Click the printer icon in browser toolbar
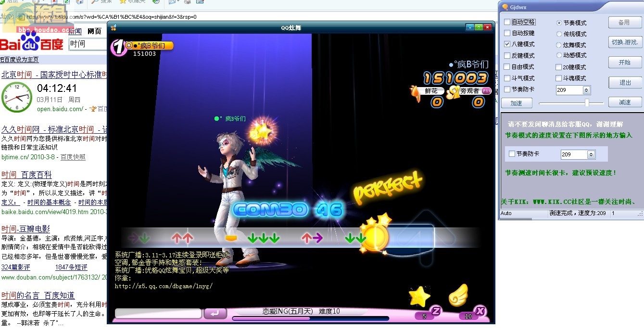644x330 pixels. pyautogui.click(x=187, y=2)
